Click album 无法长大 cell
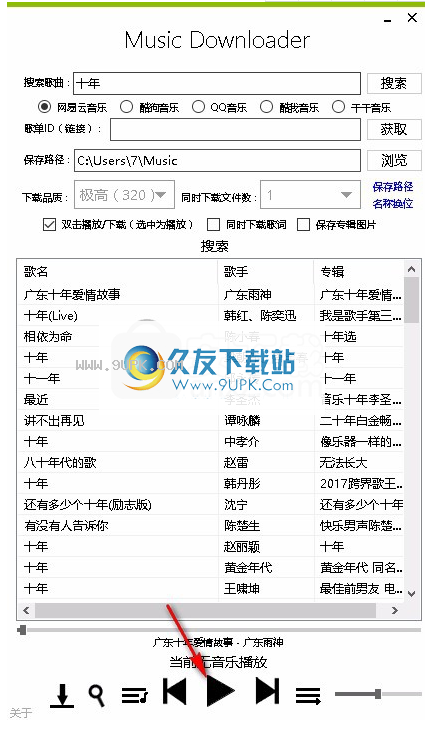The width and height of the screenshot is (425, 736). click(343, 463)
